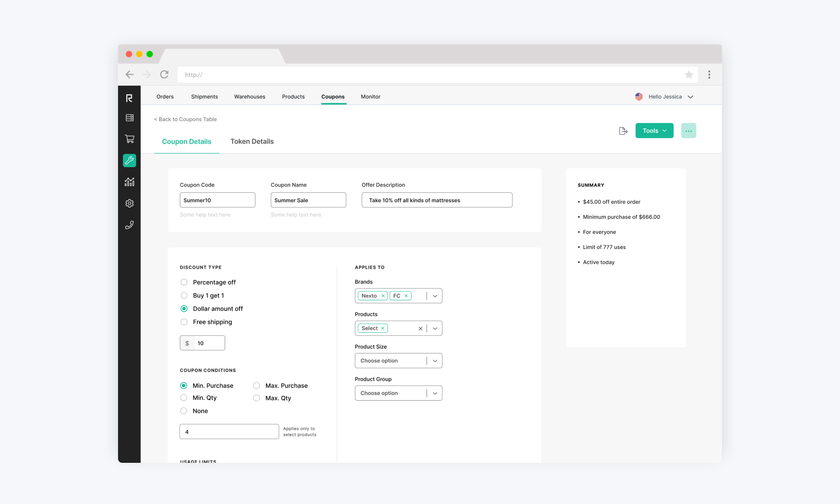840x504 pixels.
Task: Select Max. Purchase condition
Action: coord(256,386)
